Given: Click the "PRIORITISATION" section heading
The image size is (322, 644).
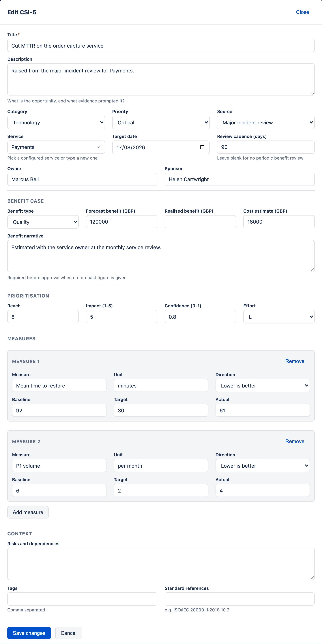Looking at the screenshot, I should click(x=28, y=296).
